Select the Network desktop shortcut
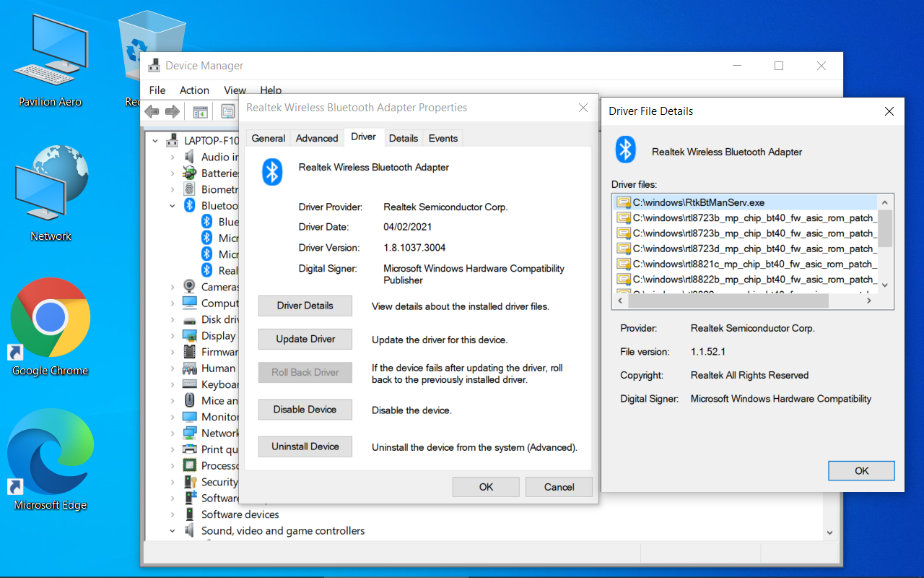Viewport: 924px width, 578px height. [51, 194]
